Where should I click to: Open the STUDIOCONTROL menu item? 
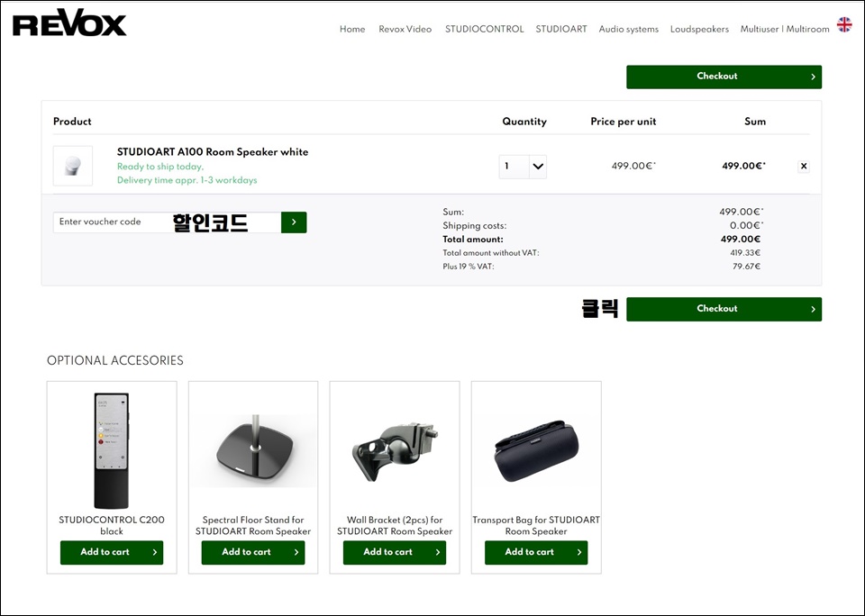coord(485,29)
